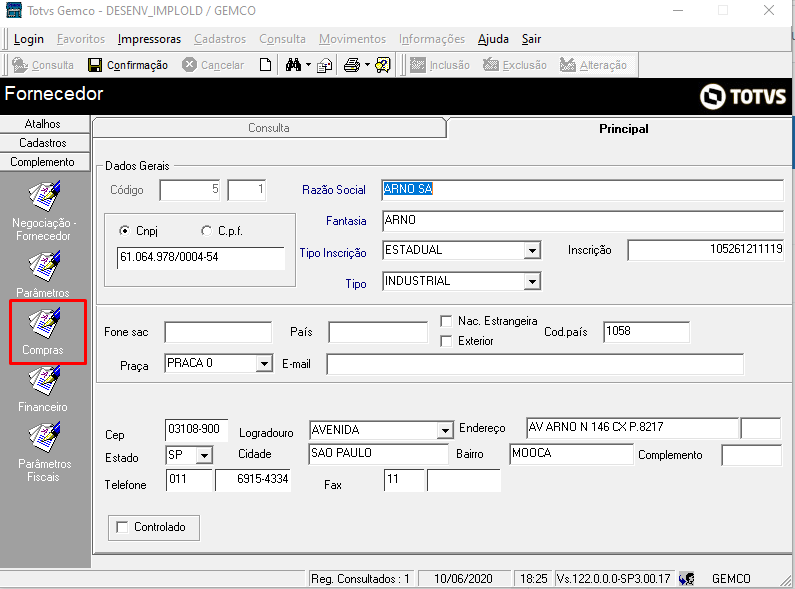Image resolution: width=795 pixels, height=589 pixels.
Task: Click the Complemento sidebar button
Action: pyautogui.click(x=45, y=162)
